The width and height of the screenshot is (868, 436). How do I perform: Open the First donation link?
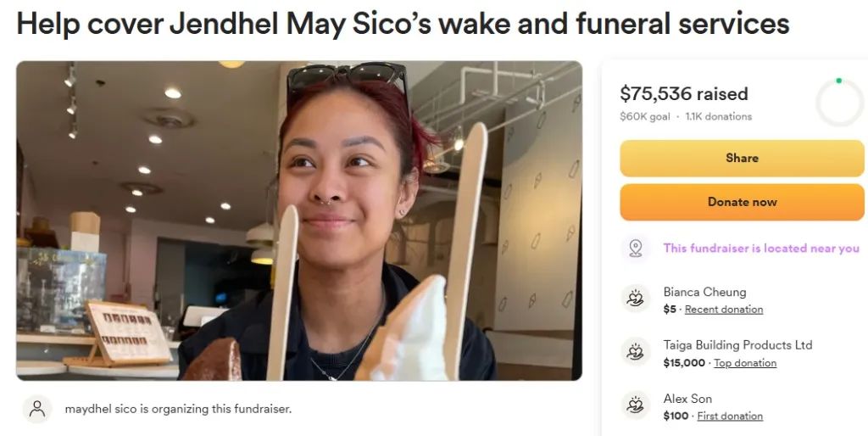pyautogui.click(x=730, y=416)
